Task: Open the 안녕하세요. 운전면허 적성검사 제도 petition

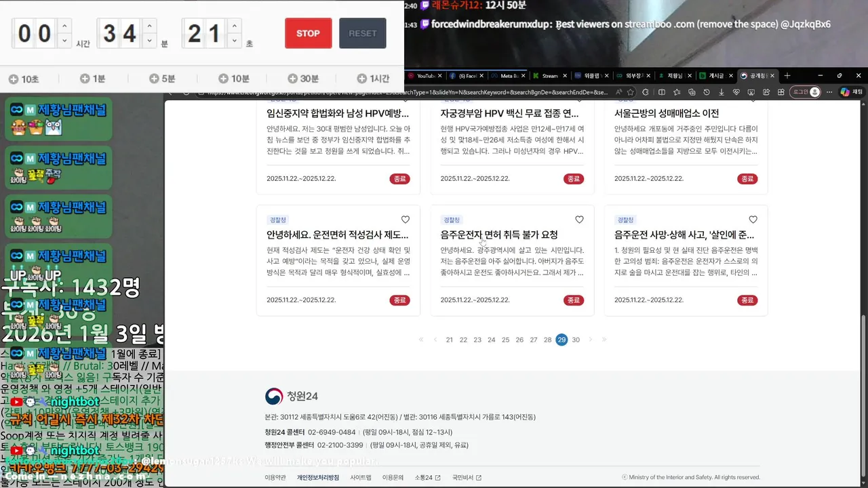Action: coord(338,235)
